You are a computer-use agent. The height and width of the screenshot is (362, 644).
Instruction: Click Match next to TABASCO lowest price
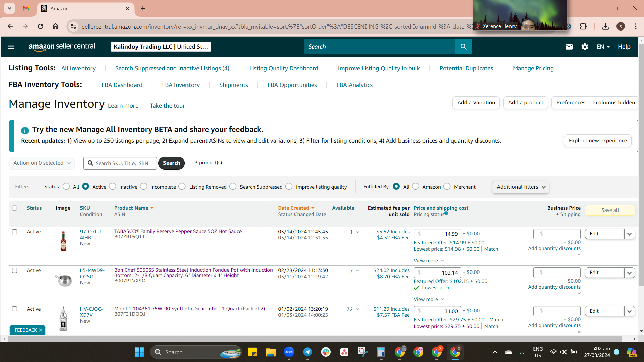[x=491, y=249]
